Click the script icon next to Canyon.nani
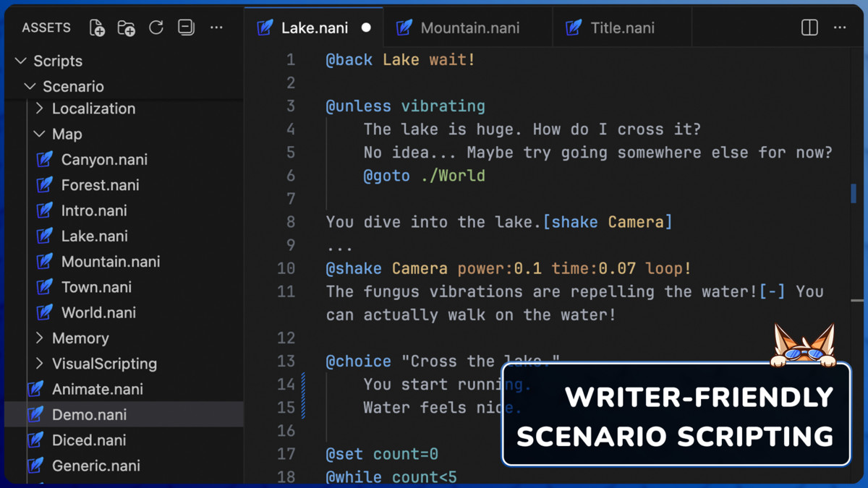 coord(45,159)
